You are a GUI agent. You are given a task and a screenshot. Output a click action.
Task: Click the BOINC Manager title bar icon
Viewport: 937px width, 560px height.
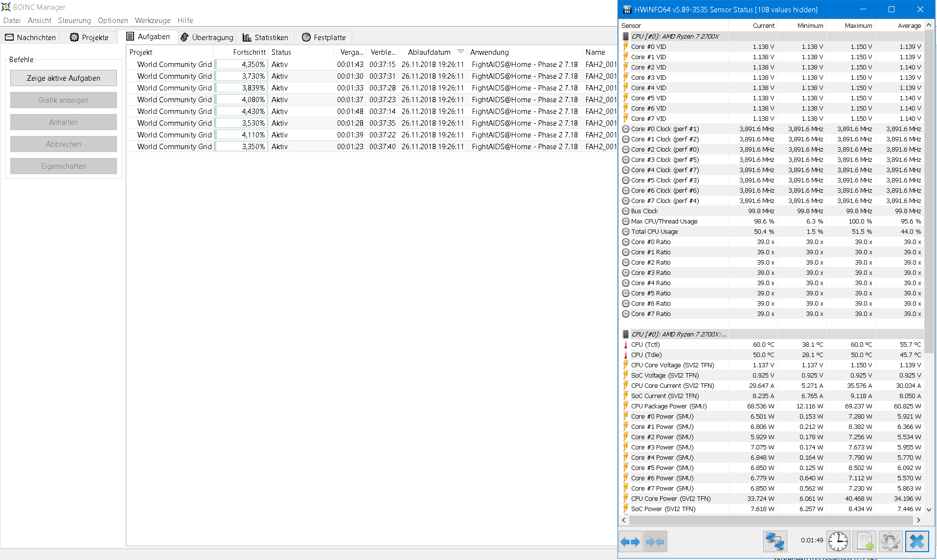[x=6, y=7]
